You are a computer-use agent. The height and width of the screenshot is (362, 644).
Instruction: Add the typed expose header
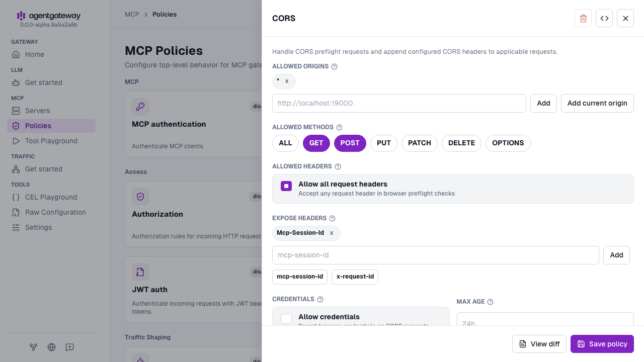[616, 255]
